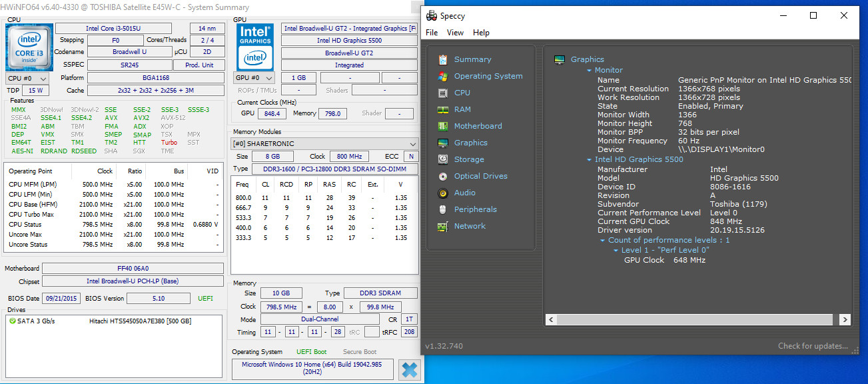Image resolution: width=868 pixels, height=384 pixels.
Task: Click the Intel Graphics logo in HWiNFO
Action: tap(254, 47)
